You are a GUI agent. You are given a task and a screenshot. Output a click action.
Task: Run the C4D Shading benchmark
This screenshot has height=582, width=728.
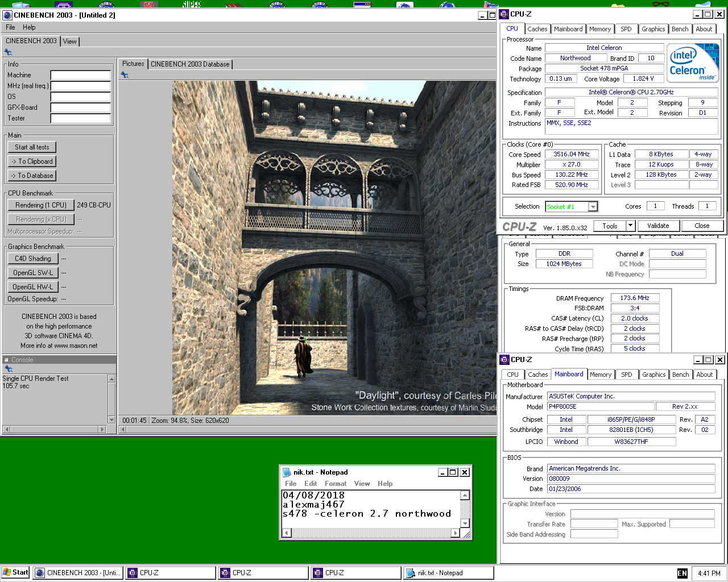tap(33, 259)
